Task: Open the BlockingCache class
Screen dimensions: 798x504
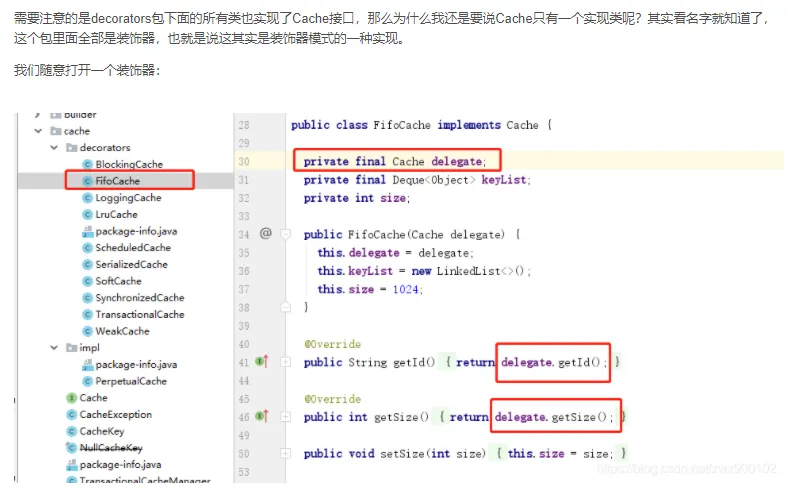Action: pyautogui.click(x=129, y=164)
